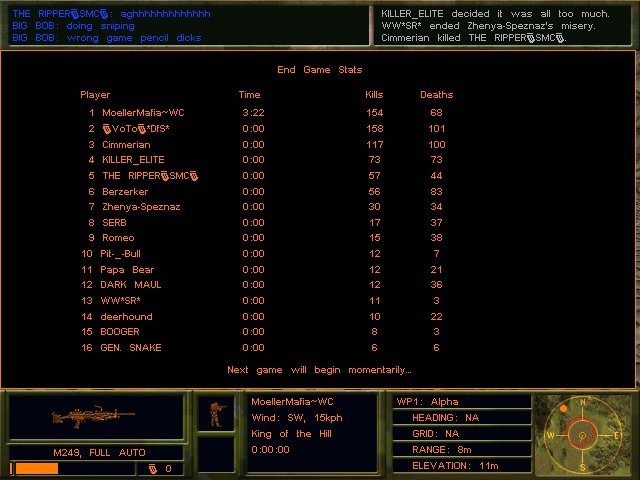Click the grenade count icon beside the ammo bar
The height and width of the screenshot is (480, 640).
(x=153, y=468)
